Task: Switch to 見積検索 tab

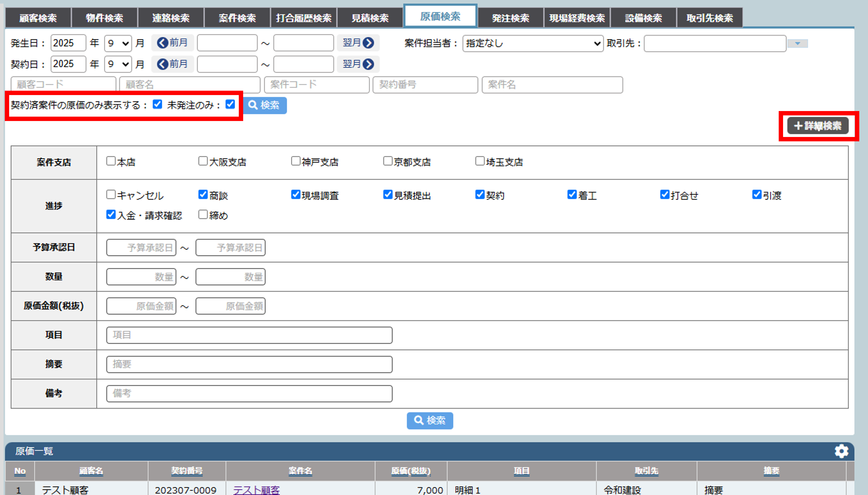Action: [x=370, y=18]
